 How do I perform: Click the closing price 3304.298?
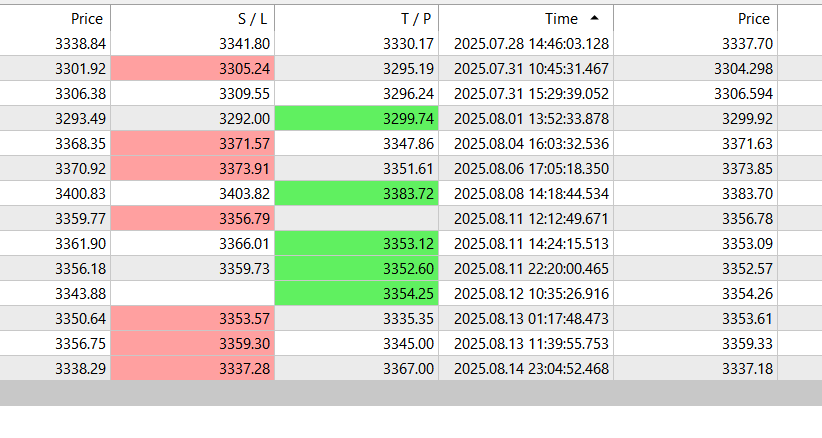739,68
